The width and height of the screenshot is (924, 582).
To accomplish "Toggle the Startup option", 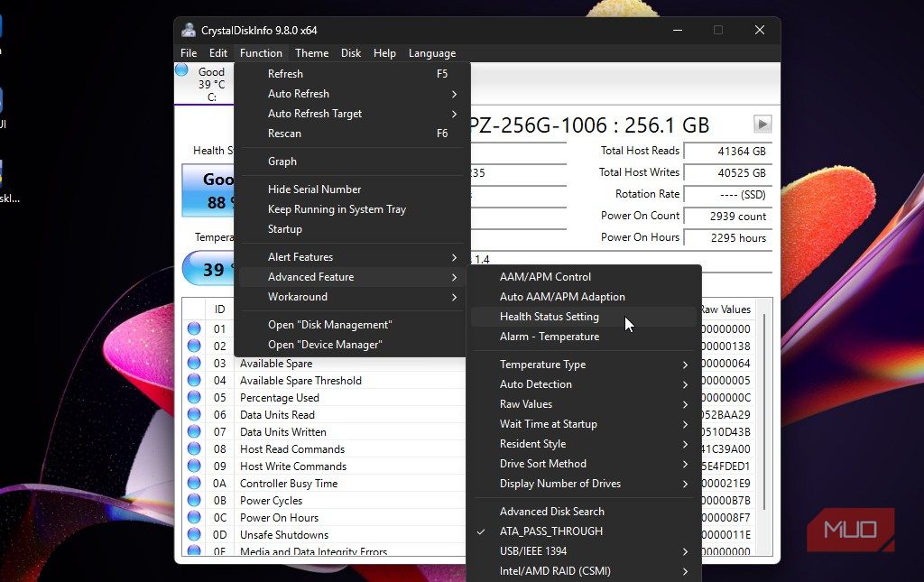I will [x=351, y=229].
